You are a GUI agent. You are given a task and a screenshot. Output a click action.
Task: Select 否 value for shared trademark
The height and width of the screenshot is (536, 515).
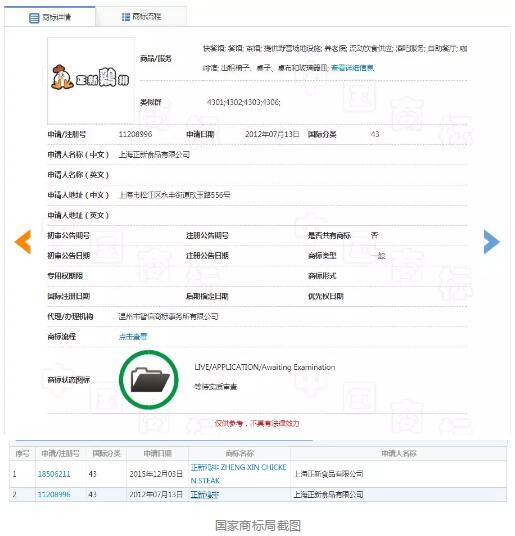click(x=375, y=235)
